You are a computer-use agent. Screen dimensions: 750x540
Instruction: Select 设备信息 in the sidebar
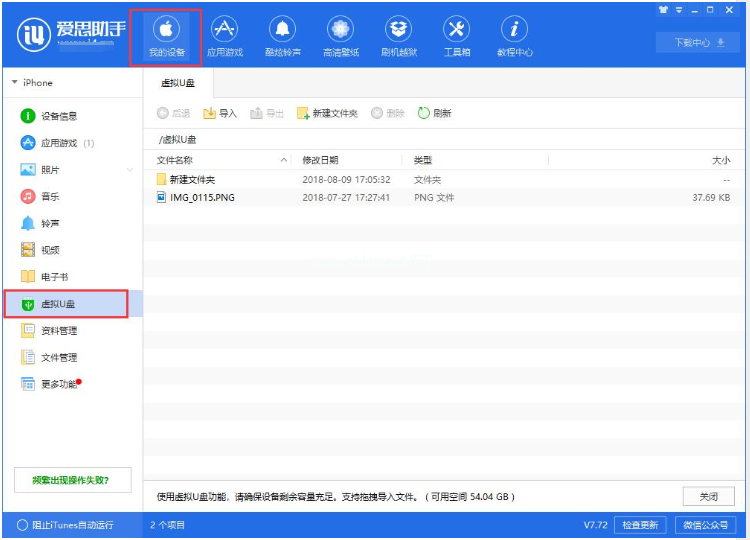click(x=58, y=116)
